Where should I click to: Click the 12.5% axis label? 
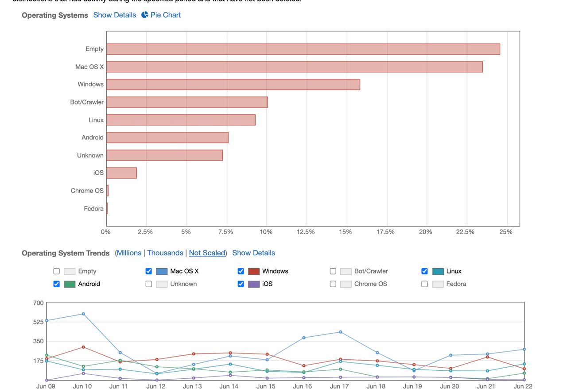pyautogui.click(x=306, y=232)
